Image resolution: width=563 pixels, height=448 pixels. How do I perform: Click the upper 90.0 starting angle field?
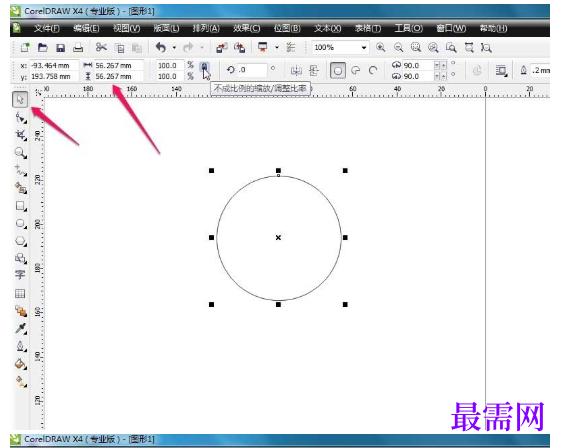418,65
